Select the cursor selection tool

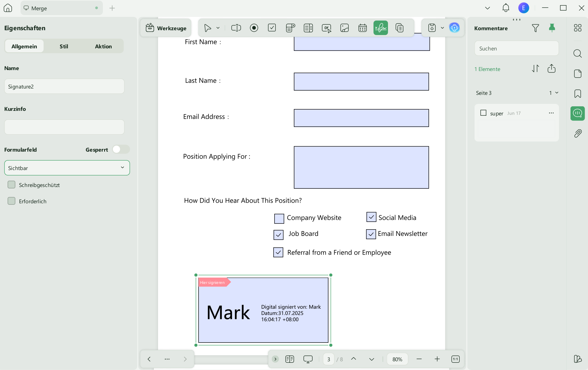pyautogui.click(x=208, y=28)
